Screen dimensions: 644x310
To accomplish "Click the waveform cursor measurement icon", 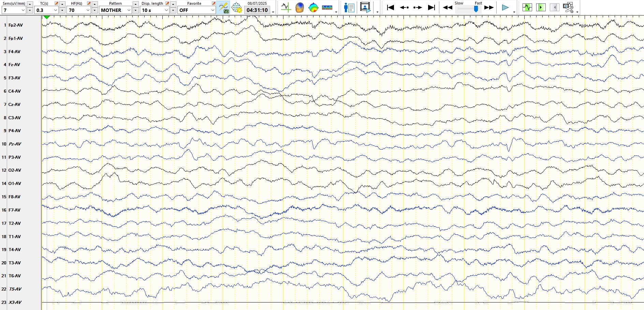I will (286, 7).
